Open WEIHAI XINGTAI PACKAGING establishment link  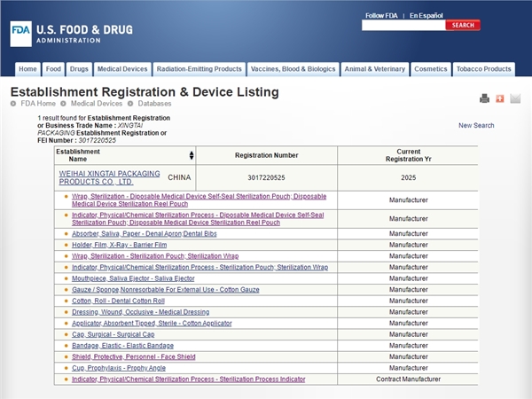tap(109, 177)
